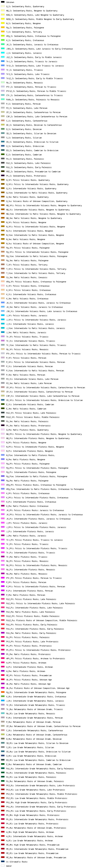The width and height of the screenshot is (86, 868).
Task: Pick the K_S Sedimentary Rocks, Cretaceous swatch
Action: point(3,40)
